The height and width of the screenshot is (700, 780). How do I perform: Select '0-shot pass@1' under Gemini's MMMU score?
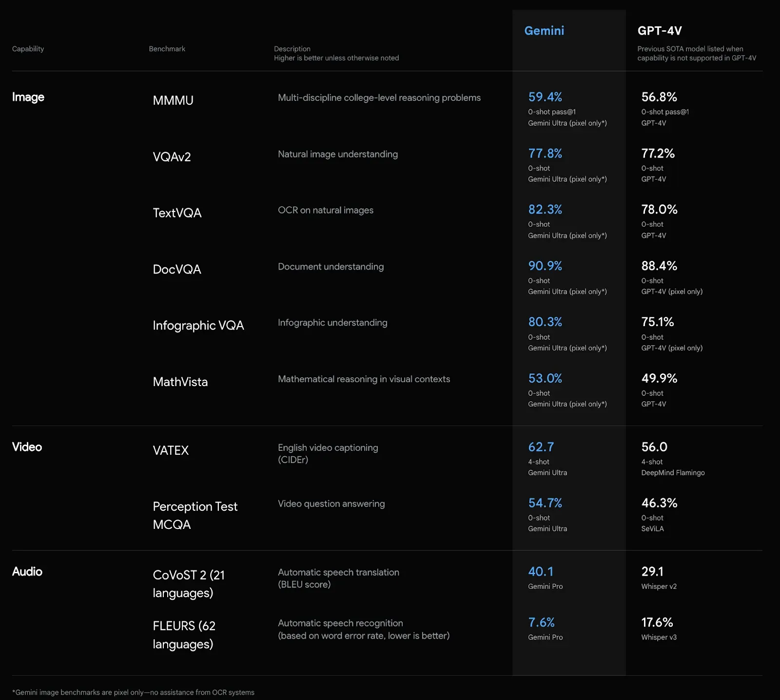552,112
